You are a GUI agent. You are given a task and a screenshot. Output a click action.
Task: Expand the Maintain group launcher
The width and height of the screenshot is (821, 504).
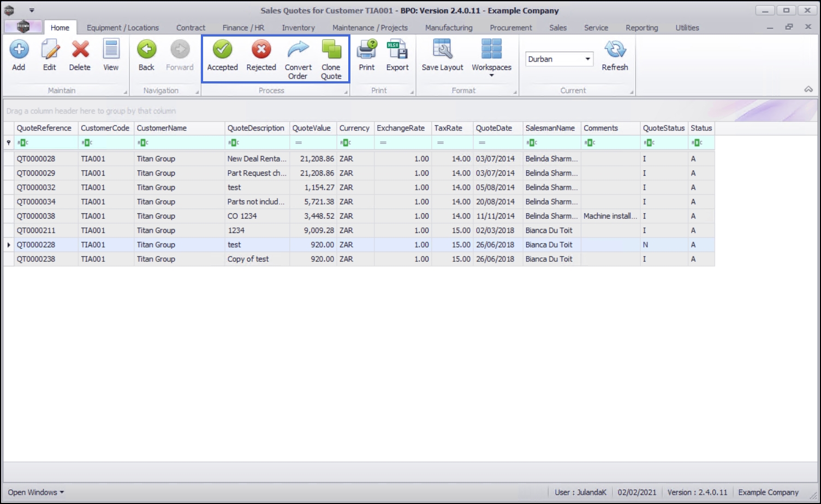(125, 92)
